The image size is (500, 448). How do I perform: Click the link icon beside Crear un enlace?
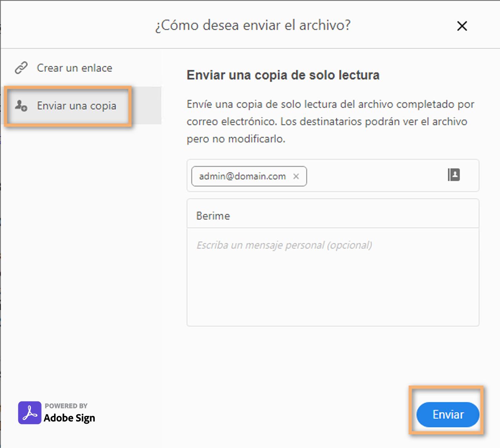[22, 67]
